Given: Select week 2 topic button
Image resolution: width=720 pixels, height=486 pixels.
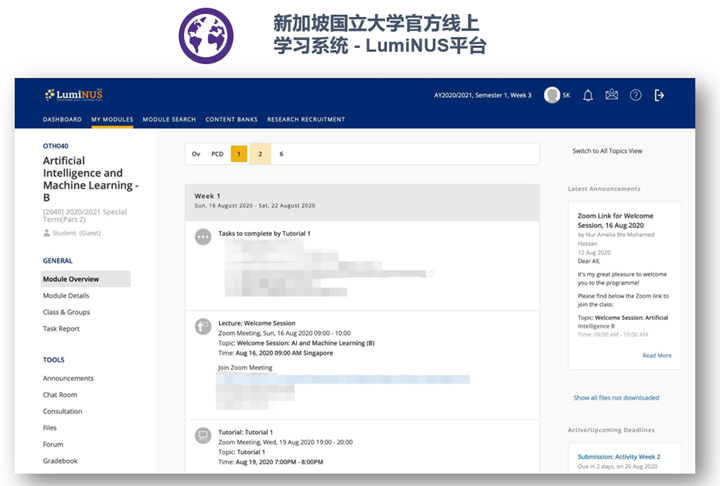Looking at the screenshot, I should coord(260,154).
